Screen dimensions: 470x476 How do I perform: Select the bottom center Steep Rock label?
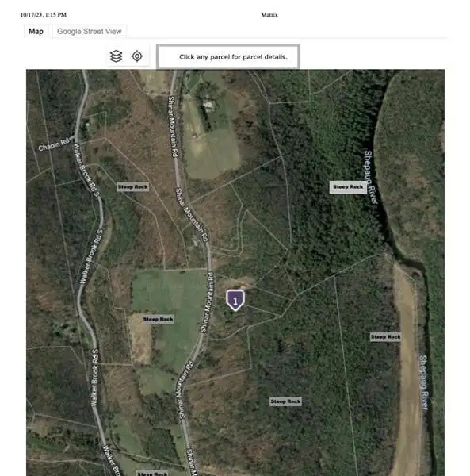(x=285, y=401)
